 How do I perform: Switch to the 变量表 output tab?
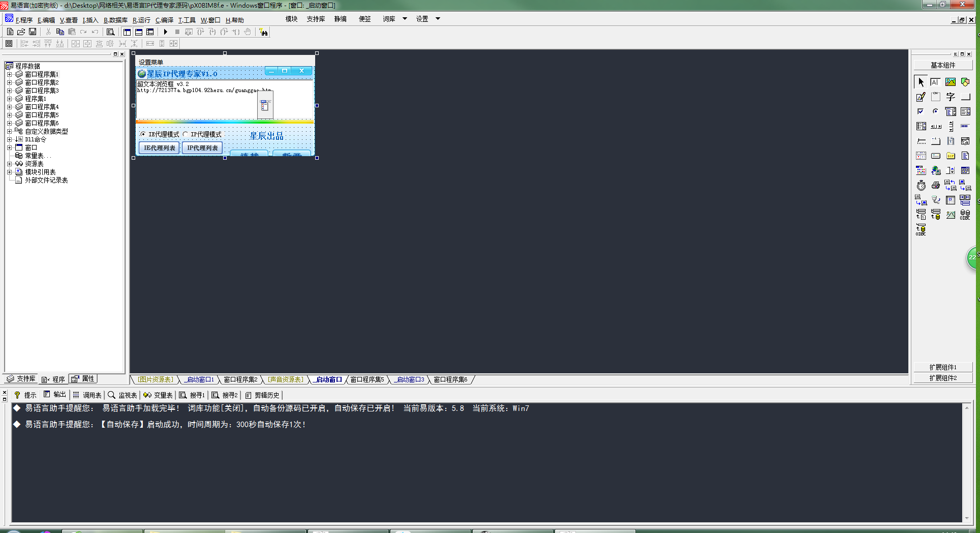pyautogui.click(x=158, y=395)
